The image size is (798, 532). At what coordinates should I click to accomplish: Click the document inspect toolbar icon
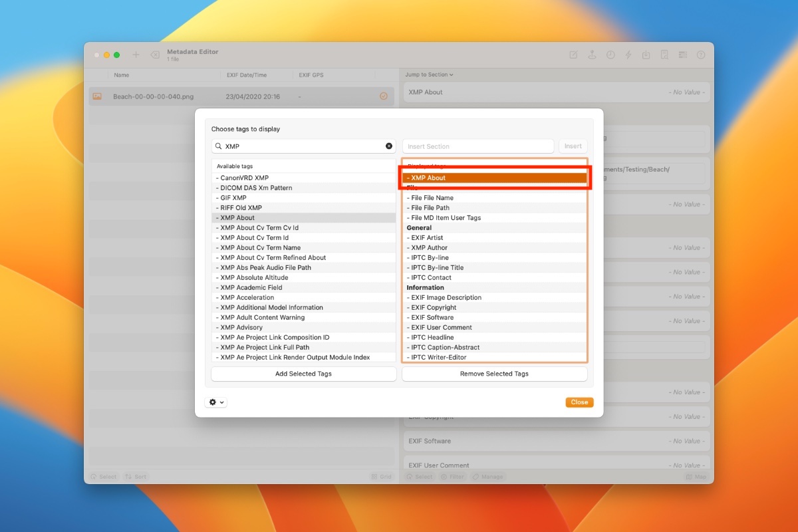664,55
